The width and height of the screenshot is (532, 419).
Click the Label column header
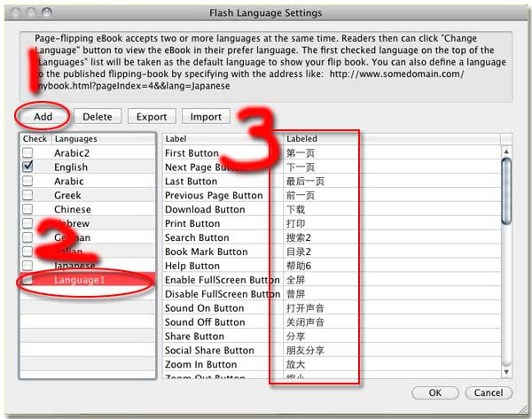223,139
